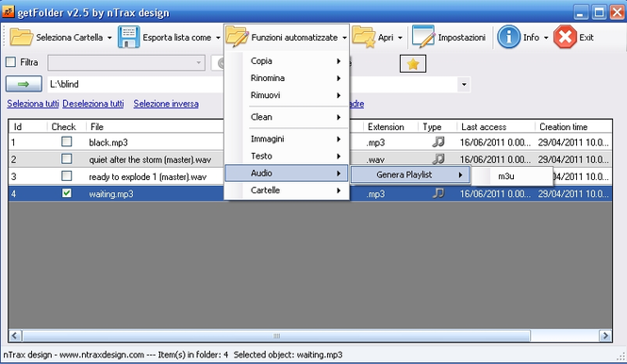Viewport: 627px width, 364px height.
Task: Click the Funzioni automatizzate folder-pencil icon
Action: click(x=237, y=37)
